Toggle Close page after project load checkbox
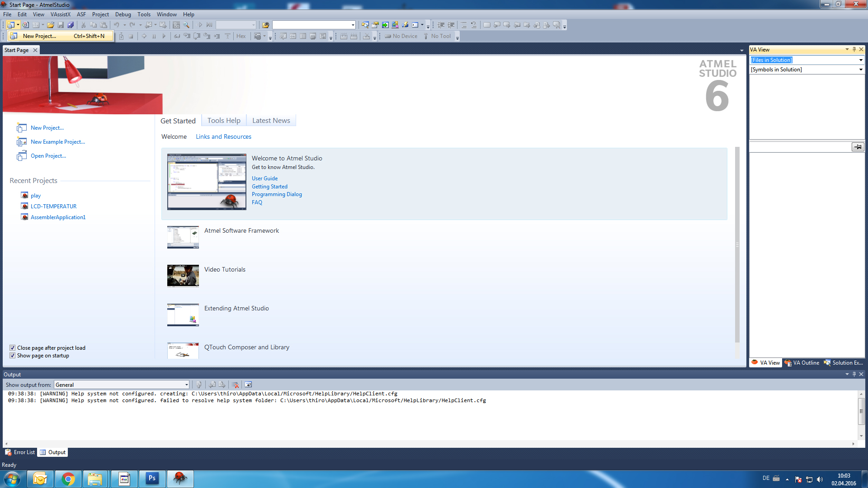868x488 pixels. (x=13, y=348)
